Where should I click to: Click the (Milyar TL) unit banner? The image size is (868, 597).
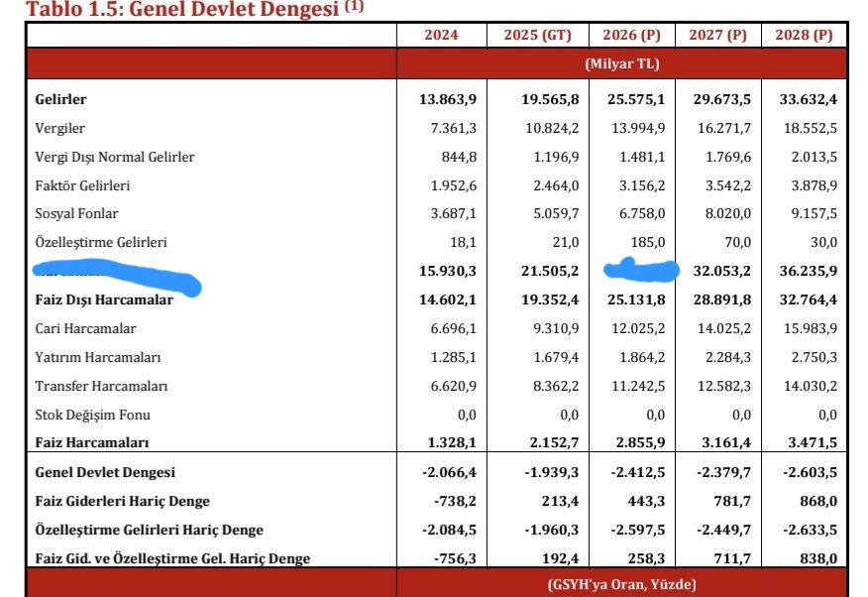click(x=621, y=63)
